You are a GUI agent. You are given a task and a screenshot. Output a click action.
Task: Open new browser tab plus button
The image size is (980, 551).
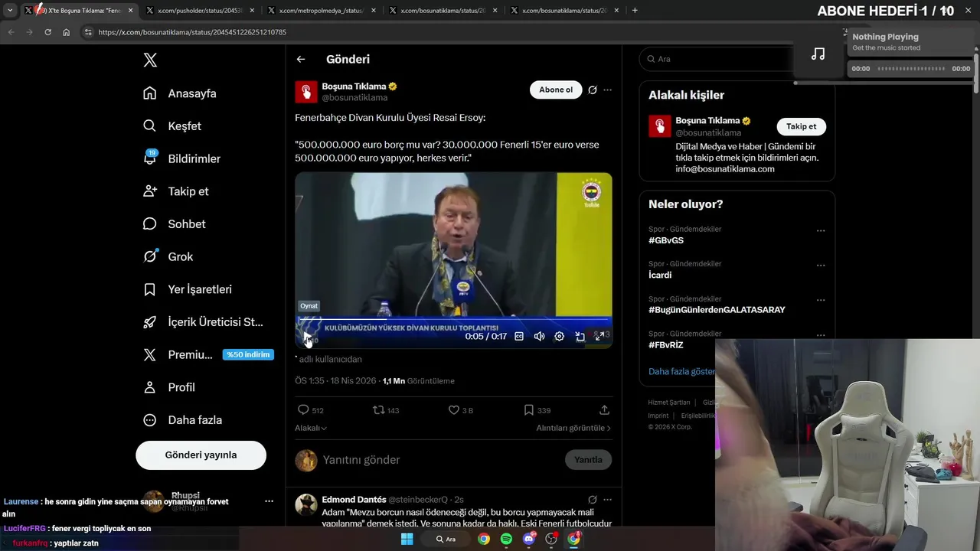[635, 11]
